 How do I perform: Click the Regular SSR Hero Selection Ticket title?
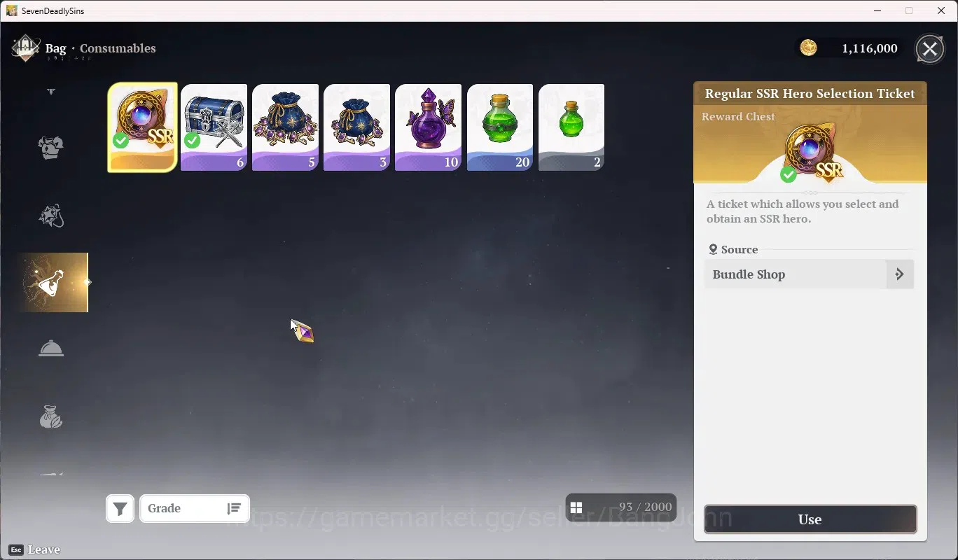tap(810, 94)
